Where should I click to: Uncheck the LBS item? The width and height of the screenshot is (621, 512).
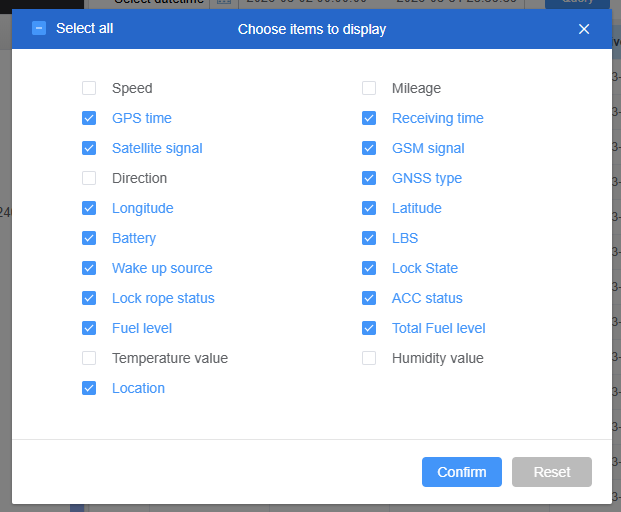click(369, 238)
